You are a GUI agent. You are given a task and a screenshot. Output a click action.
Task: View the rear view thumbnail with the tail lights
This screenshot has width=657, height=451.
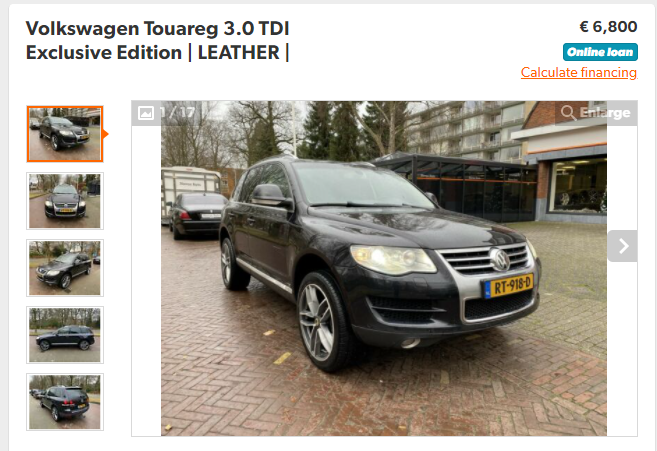(x=65, y=402)
